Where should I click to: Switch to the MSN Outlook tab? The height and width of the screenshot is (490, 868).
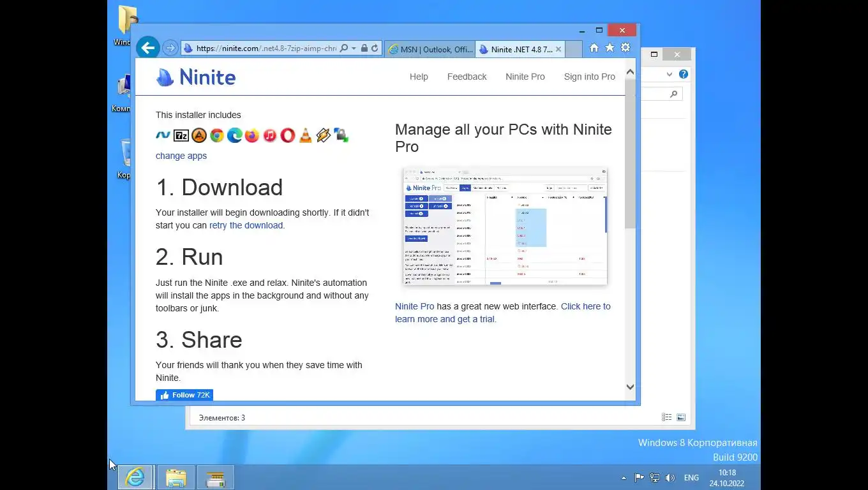click(x=430, y=49)
